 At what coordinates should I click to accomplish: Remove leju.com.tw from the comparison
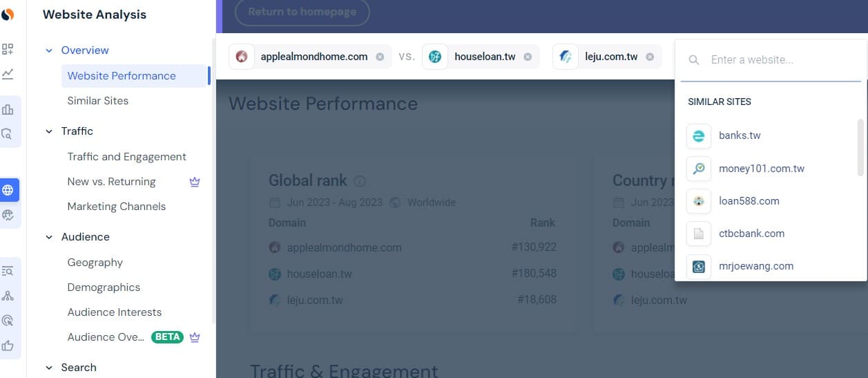pos(650,57)
